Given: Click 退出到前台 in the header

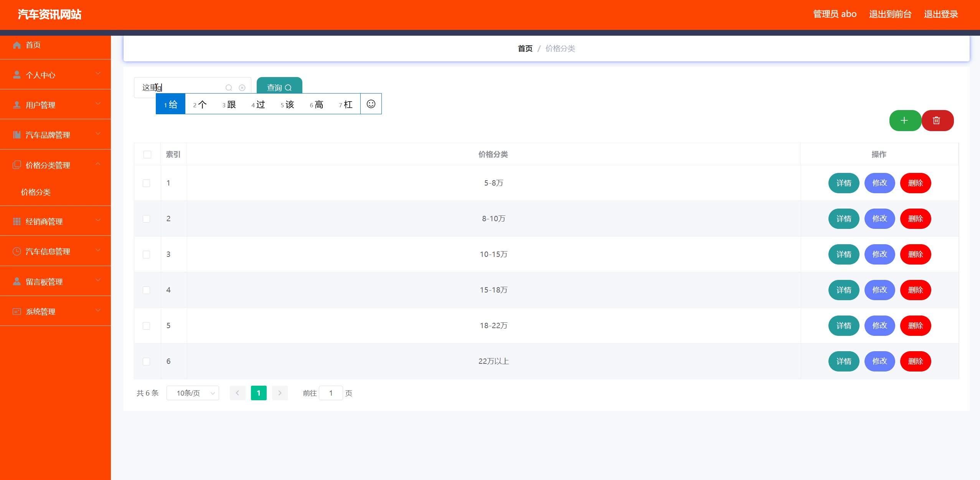Looking at the screenshot, I should point(890,14).
